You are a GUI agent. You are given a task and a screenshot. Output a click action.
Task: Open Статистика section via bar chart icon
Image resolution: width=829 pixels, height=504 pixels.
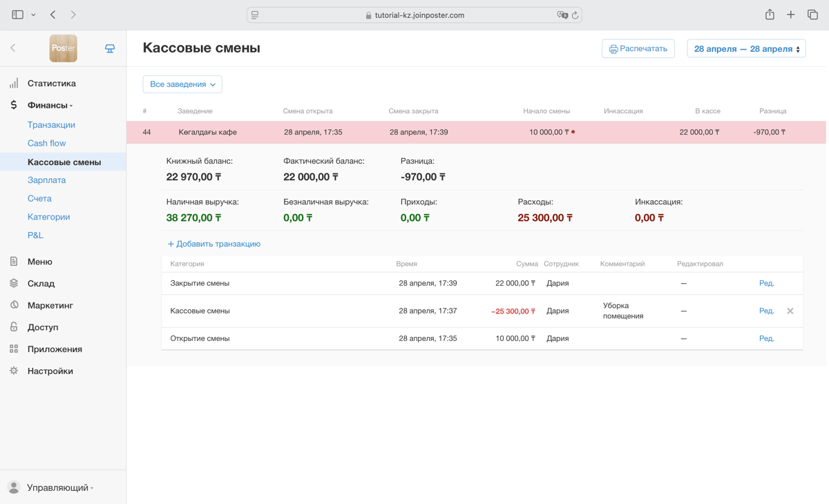(14, 84)
